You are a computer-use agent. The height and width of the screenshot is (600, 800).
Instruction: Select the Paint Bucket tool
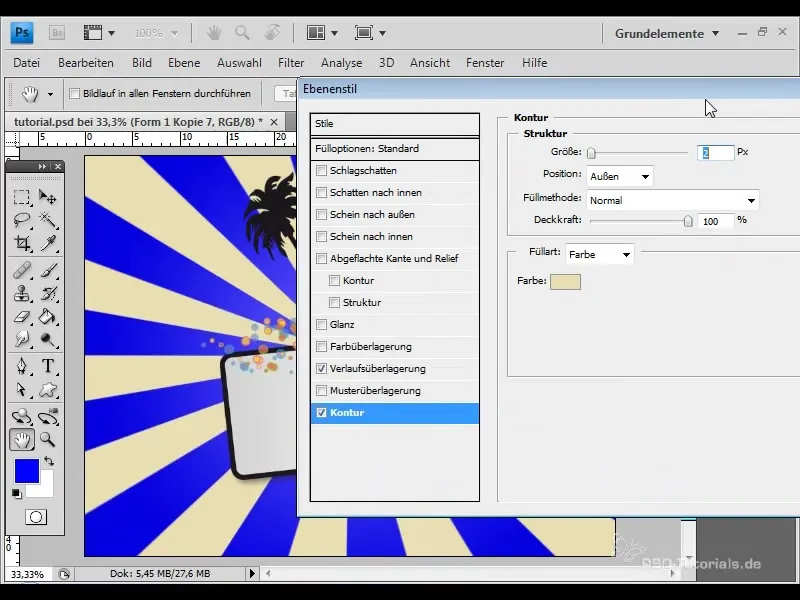[48, 317]
